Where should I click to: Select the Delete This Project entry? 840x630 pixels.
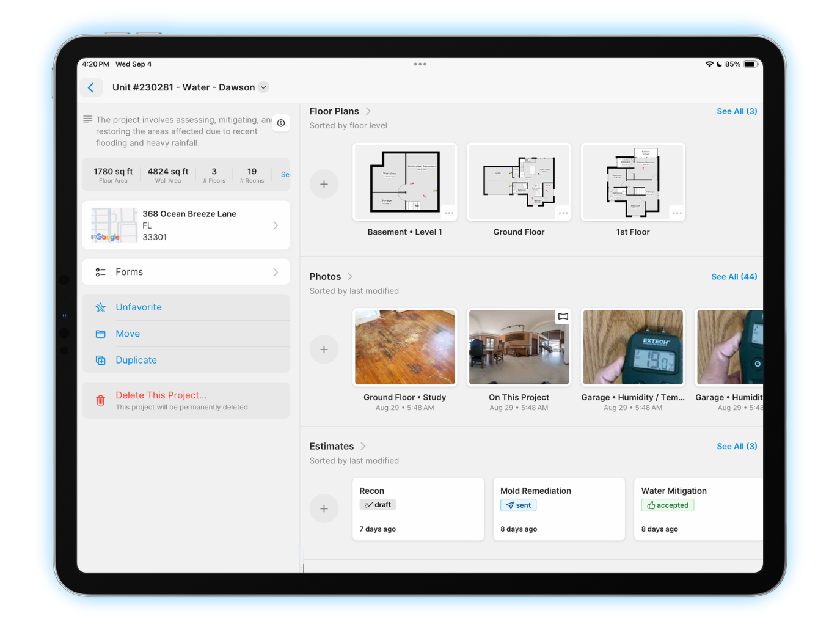(161, 395)
